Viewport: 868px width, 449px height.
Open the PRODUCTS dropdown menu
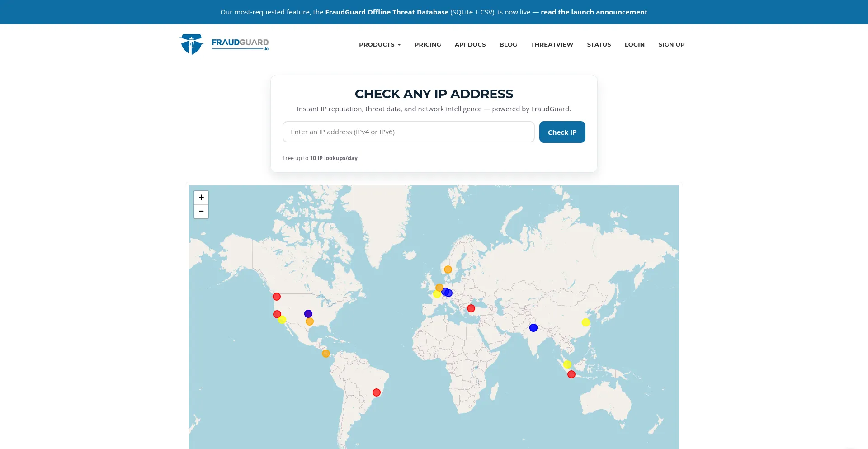click(379, 44)
